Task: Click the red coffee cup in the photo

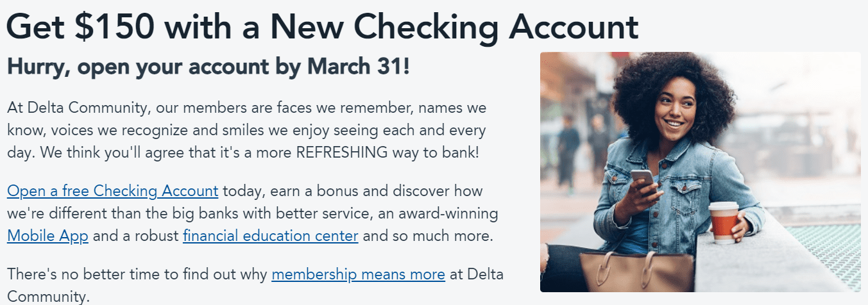Action: pyautogui.click(x=724, y=222)
